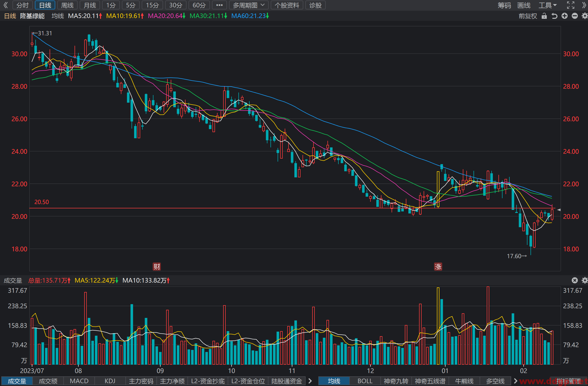Screen dimensions: 588x386
Task: Open the 个股资料 button
Action: coord(287,5)
